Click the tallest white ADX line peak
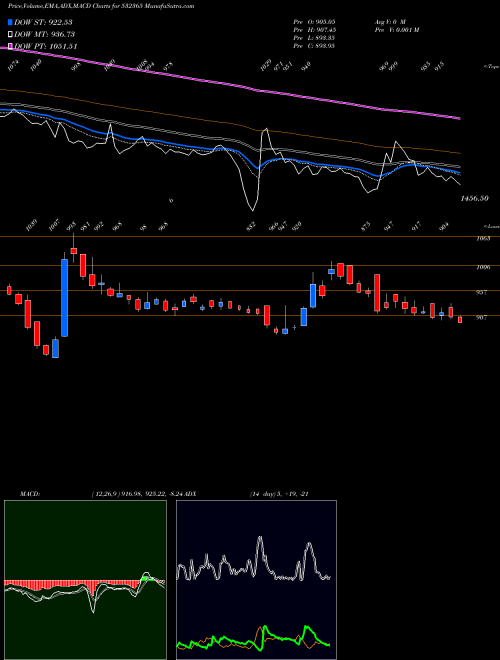Image resolution: width=500 pixels, height=660 pixels. coord(260,539)
